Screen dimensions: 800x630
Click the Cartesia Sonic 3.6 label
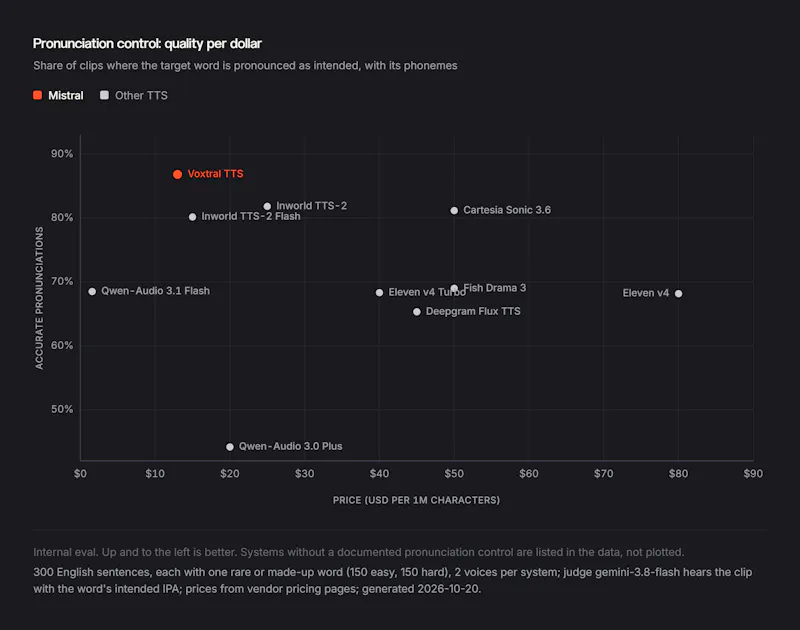tap(507, 210)
